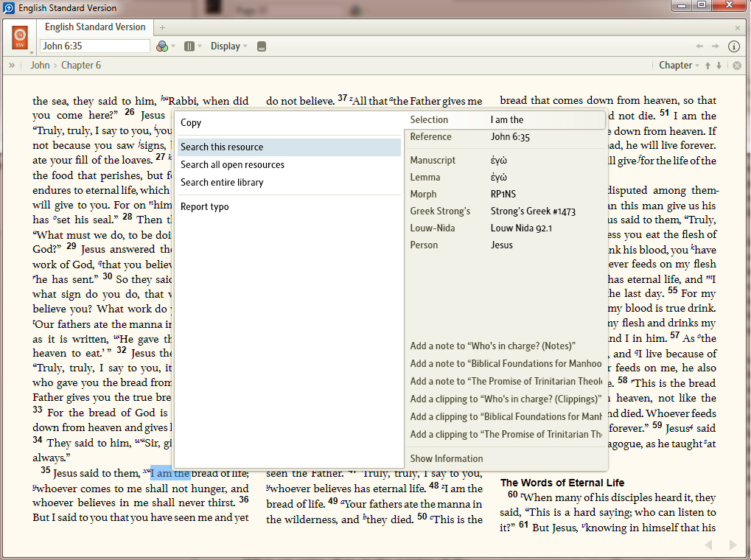
Task: Select the Strong's Greek #1473 row
Action: point(506,211)
